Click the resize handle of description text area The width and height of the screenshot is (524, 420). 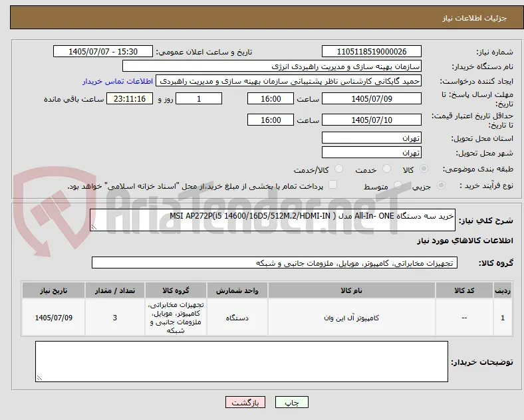pos(94,227)
